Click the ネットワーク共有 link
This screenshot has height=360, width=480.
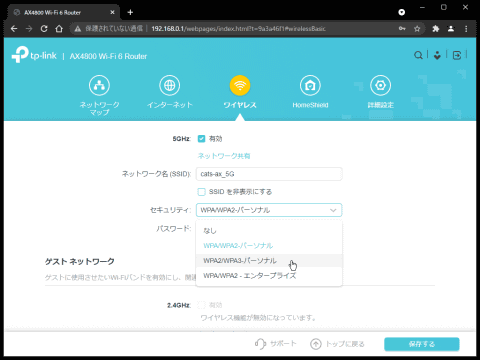click(x=224, y=156)
